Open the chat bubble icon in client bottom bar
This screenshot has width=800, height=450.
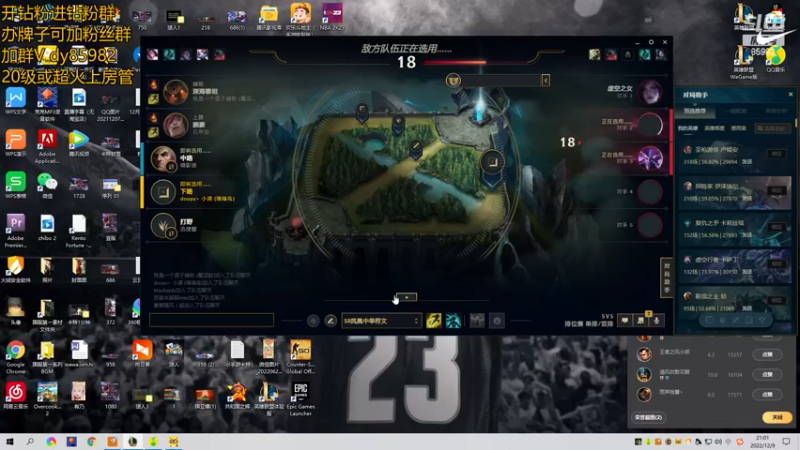(x=624, y=320)
